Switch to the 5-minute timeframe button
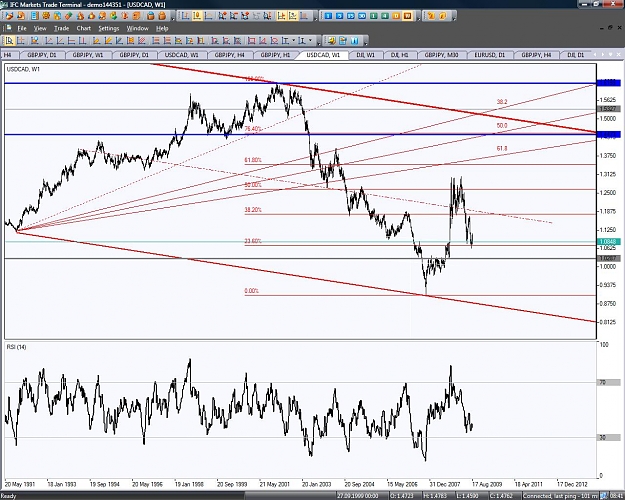Image resolution: width=625 pixels, height=500 pixels. [x=340, y=16]
